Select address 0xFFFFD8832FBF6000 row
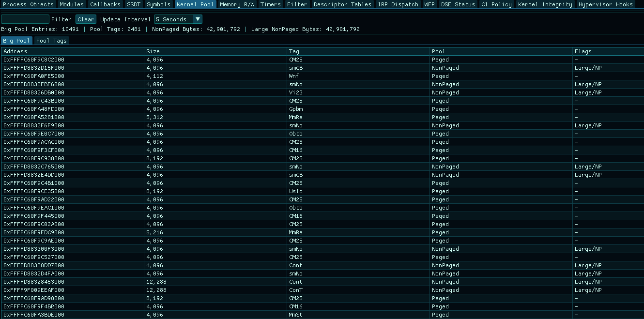This screenshot has height=319, width=644. (322, 84)
